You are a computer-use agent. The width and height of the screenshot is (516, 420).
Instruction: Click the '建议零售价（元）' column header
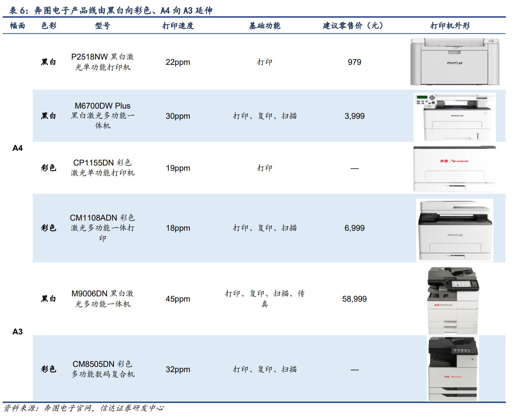tap(353, 26)
